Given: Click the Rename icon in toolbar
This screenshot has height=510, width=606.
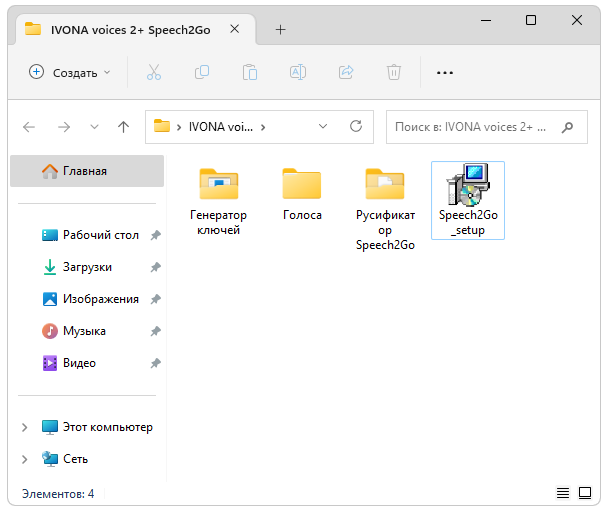Looking at the screenshot, I should pyautogui.click(x=298, y=72).
